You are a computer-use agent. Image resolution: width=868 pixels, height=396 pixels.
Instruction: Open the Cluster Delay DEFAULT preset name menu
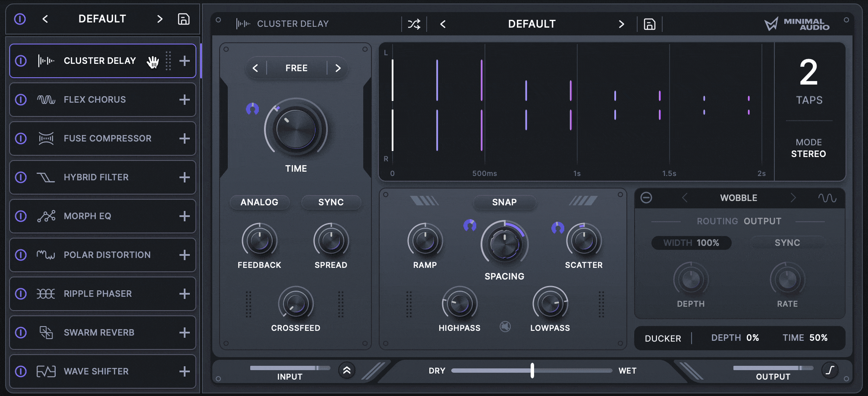tap(532, 24)
